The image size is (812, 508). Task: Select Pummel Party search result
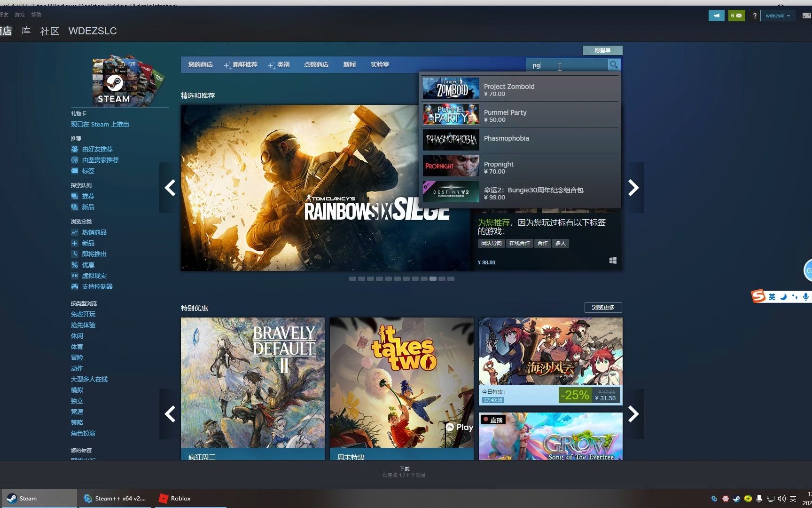click(520, 114)
